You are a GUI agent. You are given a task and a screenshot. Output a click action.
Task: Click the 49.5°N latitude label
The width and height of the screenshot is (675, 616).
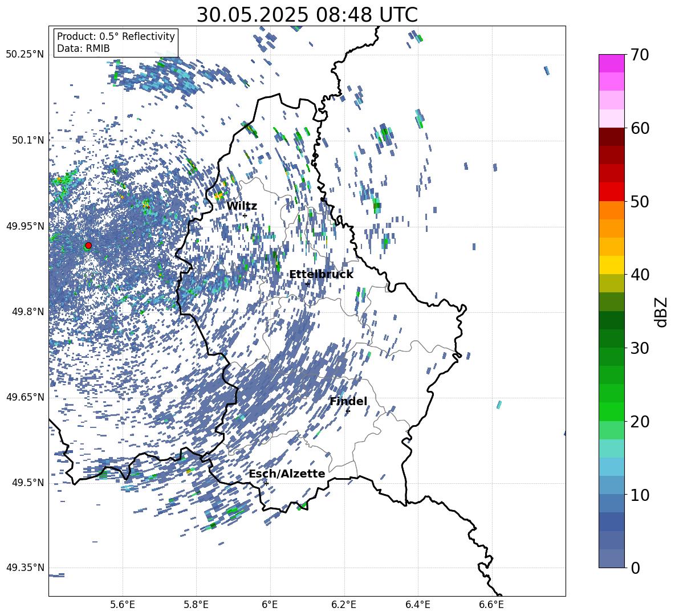pyautogui.click(x=27, y=483)
